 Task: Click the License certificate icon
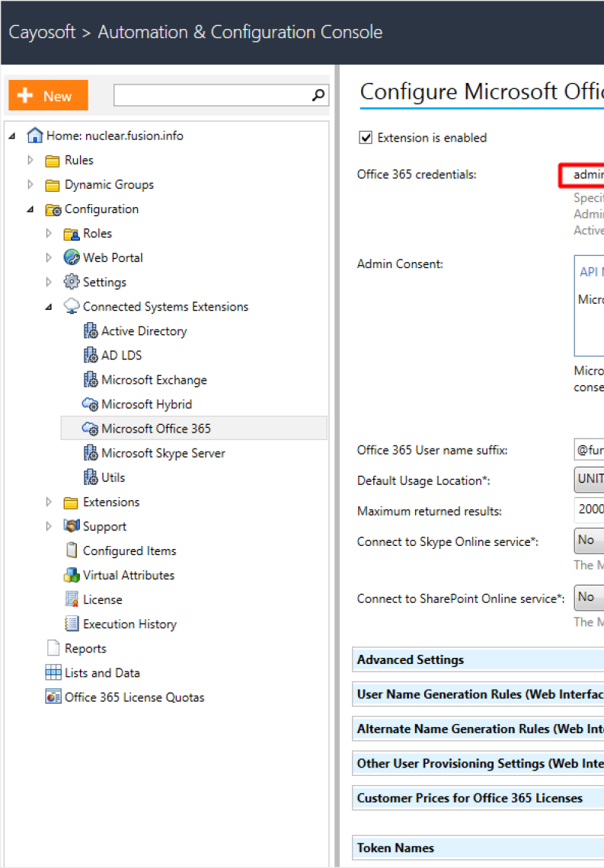[x=72, y=599]
